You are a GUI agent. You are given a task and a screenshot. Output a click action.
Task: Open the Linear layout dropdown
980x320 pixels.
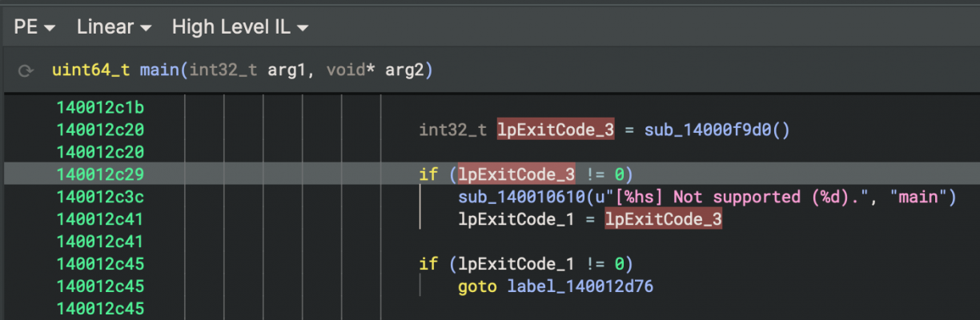(x=114, y=27)
